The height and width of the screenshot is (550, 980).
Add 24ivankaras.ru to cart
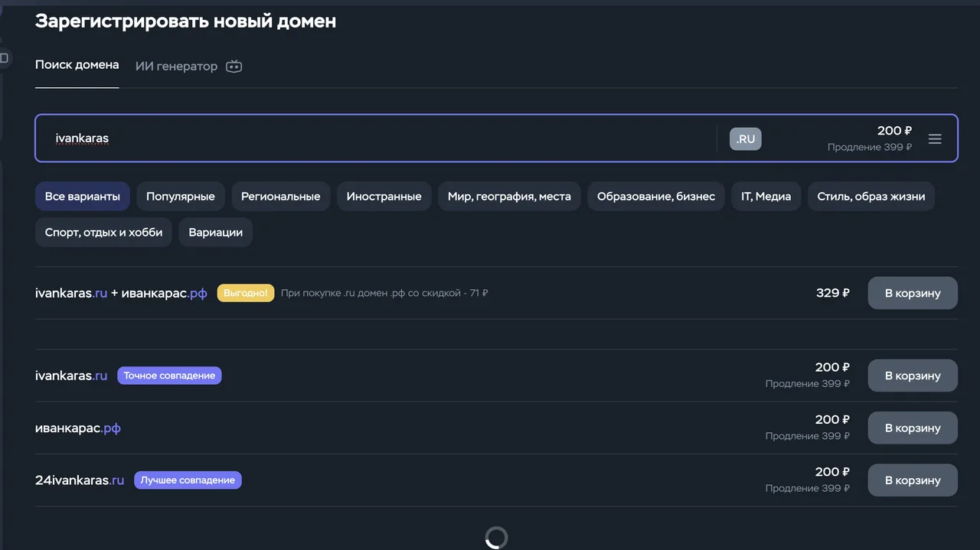(913, 480)
